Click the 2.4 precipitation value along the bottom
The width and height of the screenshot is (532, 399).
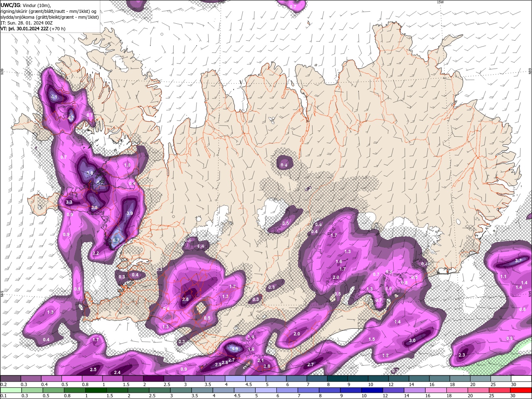pyautogui.click(x=117, y=372)
